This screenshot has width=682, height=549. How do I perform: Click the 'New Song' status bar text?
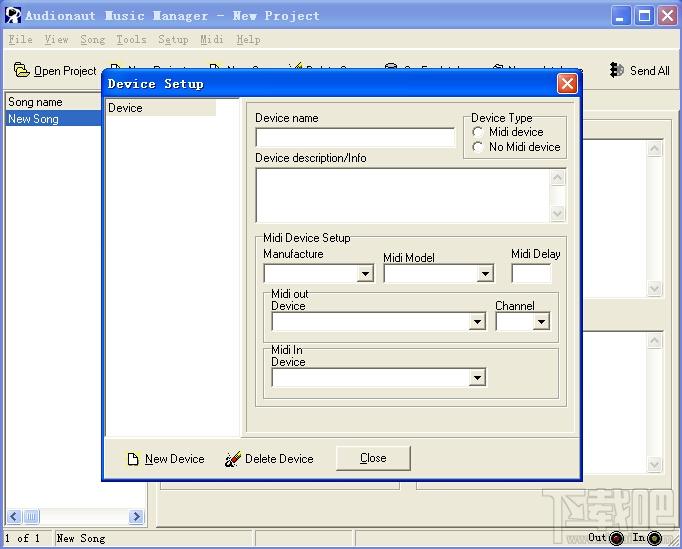pyautogui.click(x=81, y=538)
